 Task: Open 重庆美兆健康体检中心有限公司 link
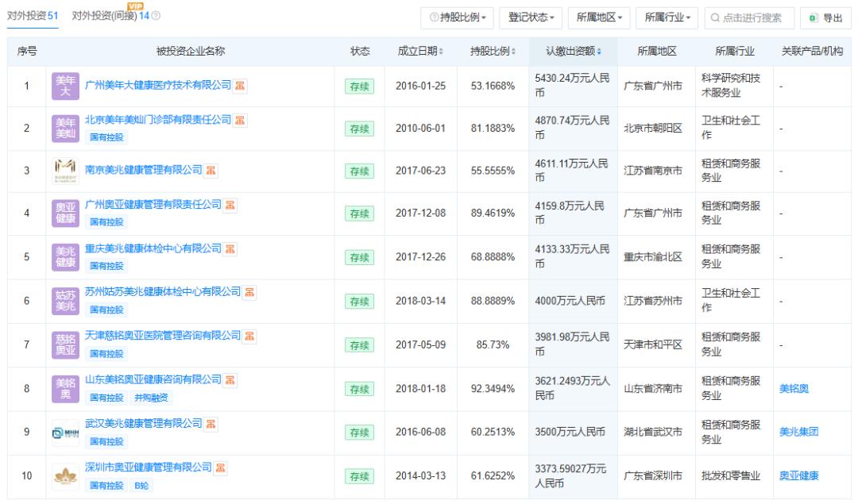coord(153,249)
